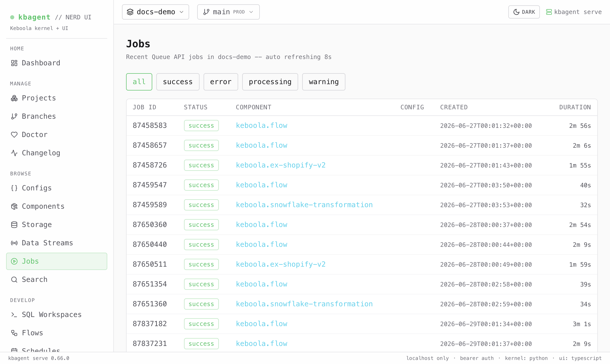Click the JOB ID column header
610x364 pixels.
click(x=144, y=107)
